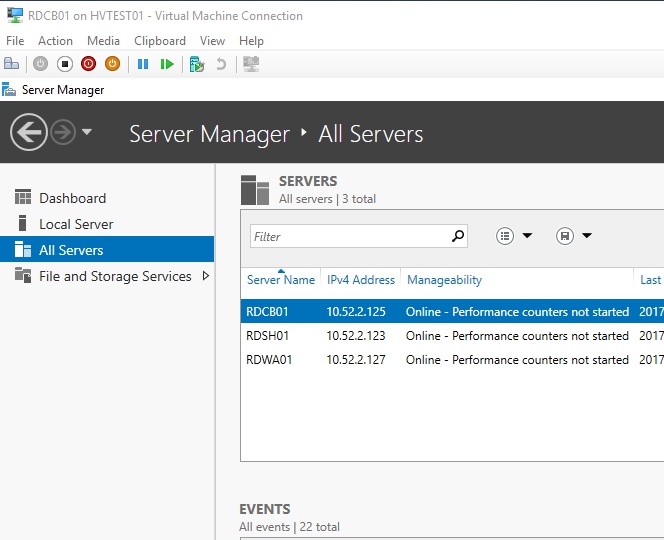Select the RDSH01 server row
The image size is (664, 540).
point(268,336)
